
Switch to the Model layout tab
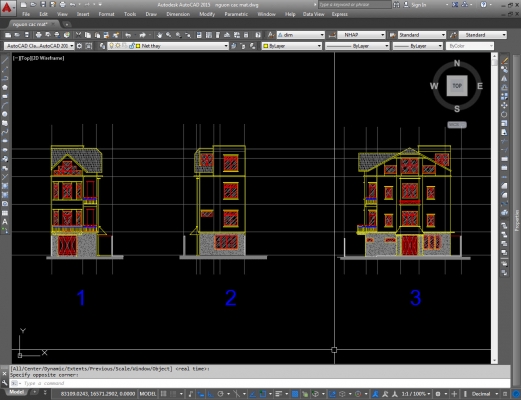[x=16, y=392]
